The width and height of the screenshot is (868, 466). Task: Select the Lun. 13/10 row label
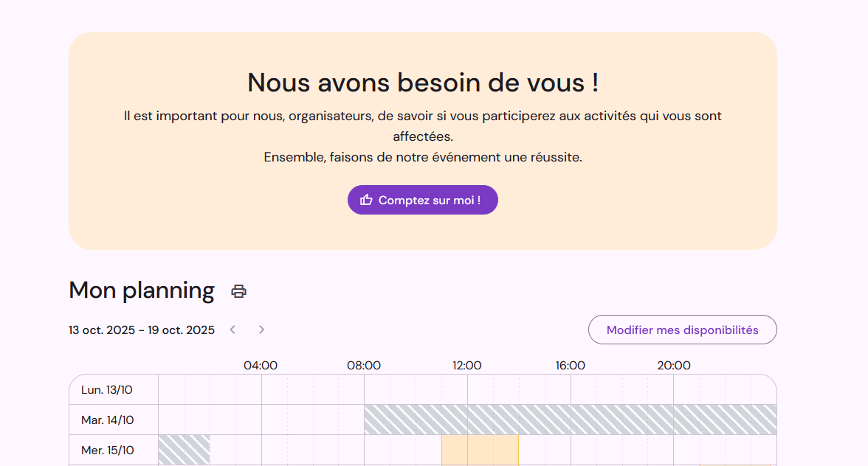[x=107, y=389]
